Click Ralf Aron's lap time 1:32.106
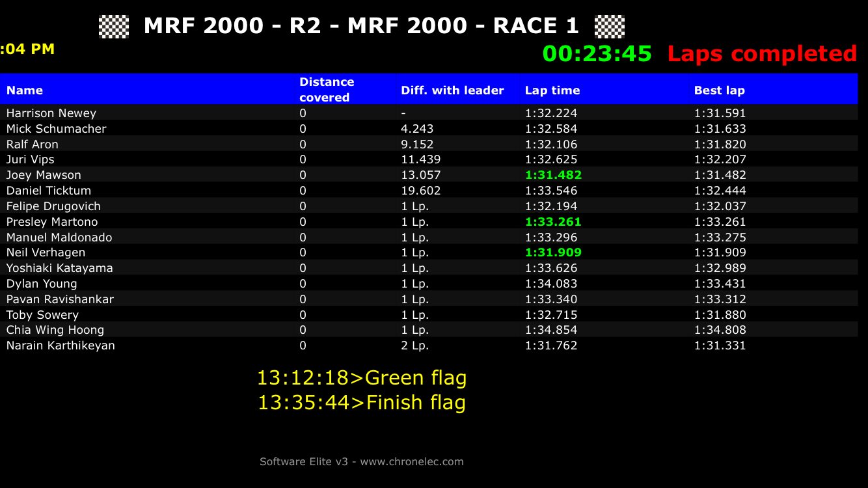The image size is (868, 488). (551, 144)
